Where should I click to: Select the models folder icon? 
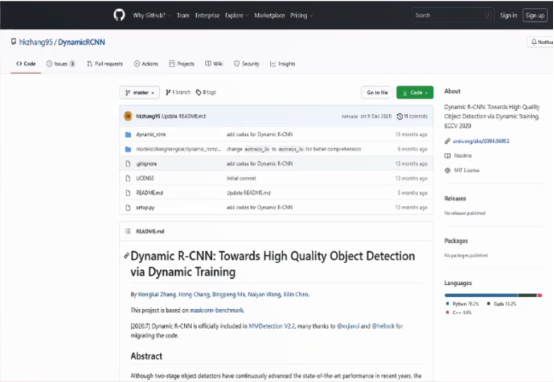pyautogui.click(x=128, y=149)
